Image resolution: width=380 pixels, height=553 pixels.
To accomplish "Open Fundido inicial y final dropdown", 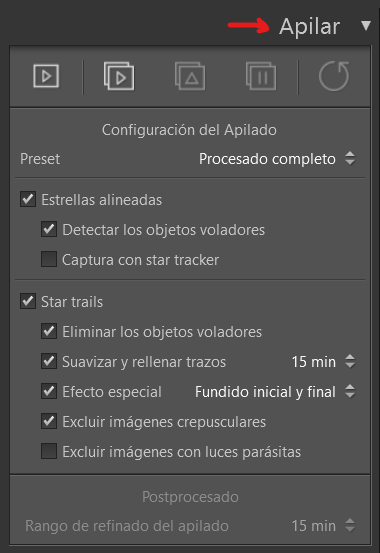I will point(275,391).
